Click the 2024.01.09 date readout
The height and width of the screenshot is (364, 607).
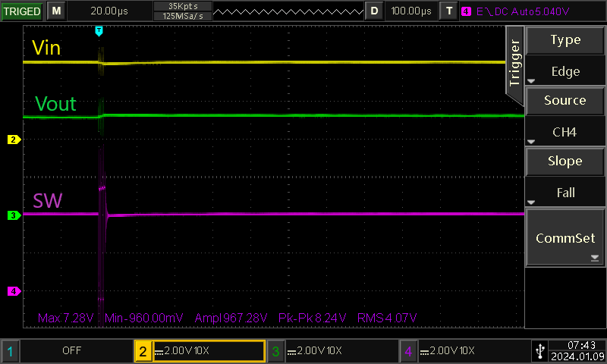[577, 356]
